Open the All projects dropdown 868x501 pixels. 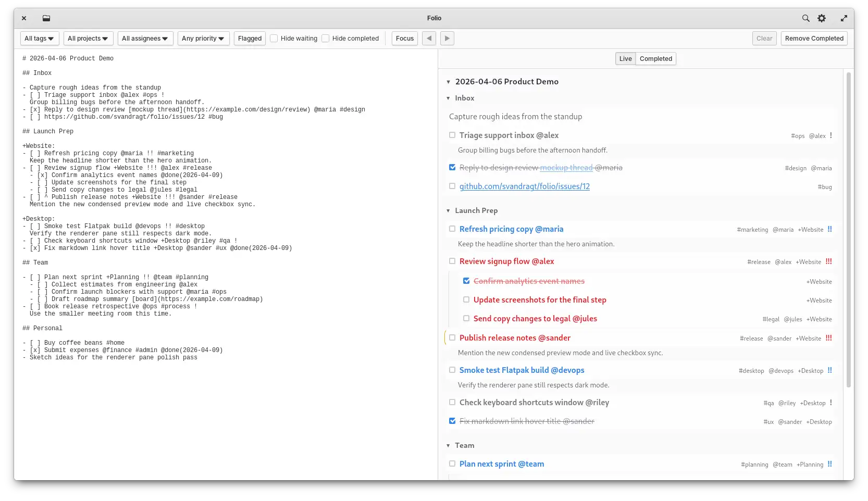pos(88,39)
